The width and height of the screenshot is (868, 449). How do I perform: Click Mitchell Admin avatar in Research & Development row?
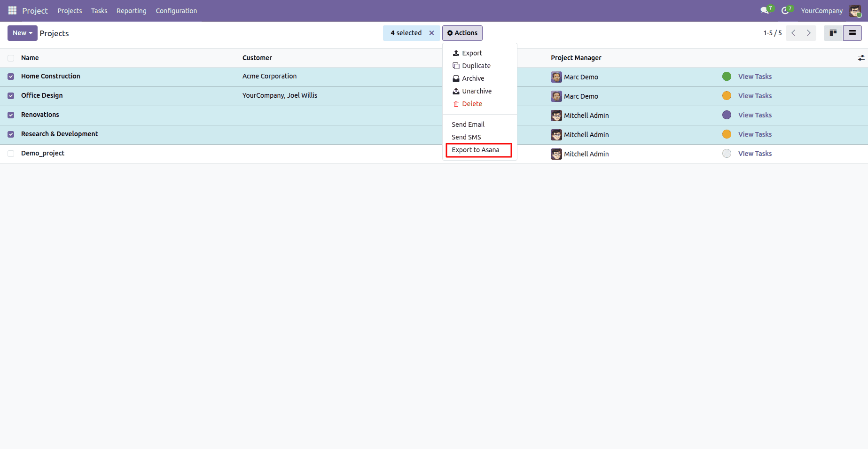pos(556,135)
